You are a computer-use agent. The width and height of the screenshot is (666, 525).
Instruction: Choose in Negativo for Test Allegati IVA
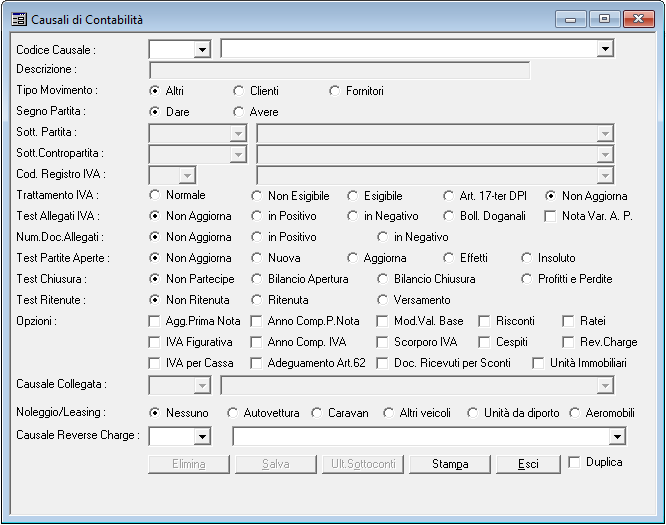(x=353, y=216)
